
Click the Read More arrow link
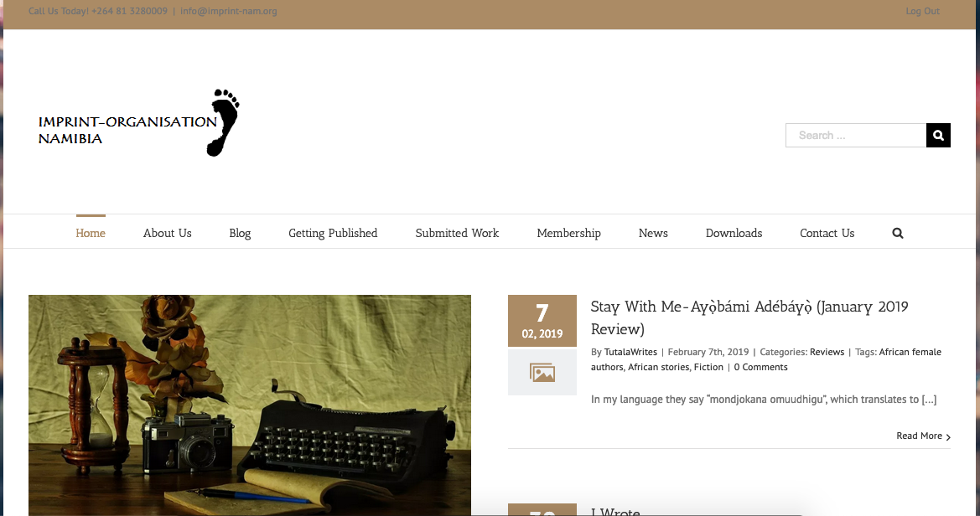923,436
